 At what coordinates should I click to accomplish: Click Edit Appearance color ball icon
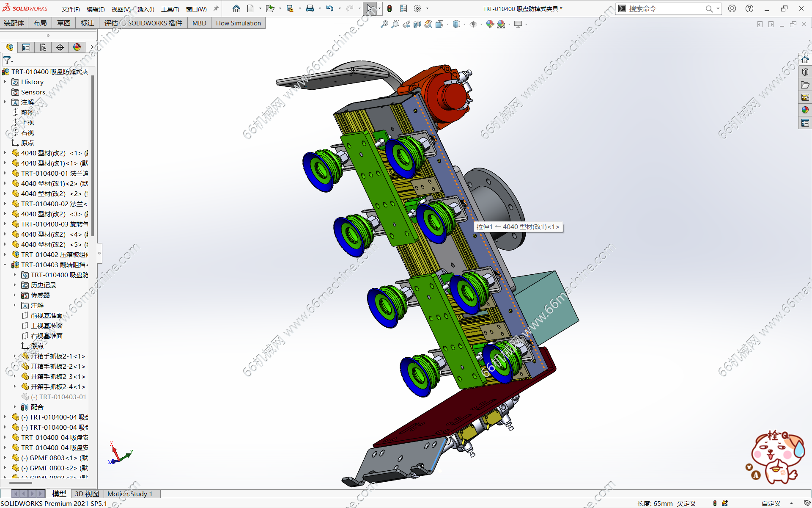coord(490,24)
